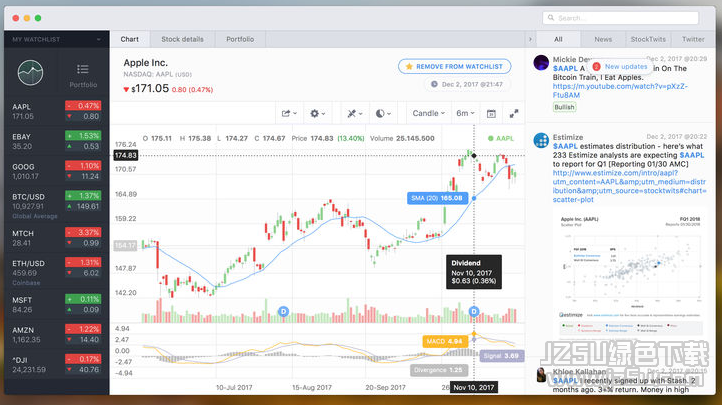Click the SMA (20) indicator label

coord(437,198)
